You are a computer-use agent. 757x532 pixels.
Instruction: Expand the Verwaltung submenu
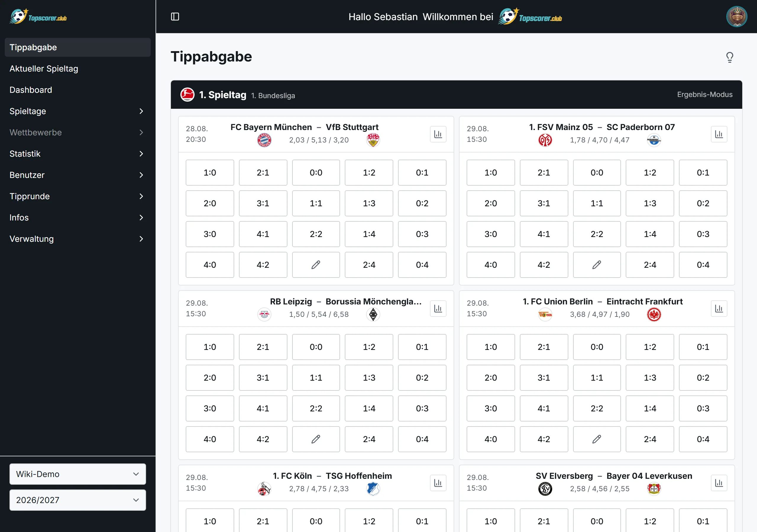click(77, 239)
